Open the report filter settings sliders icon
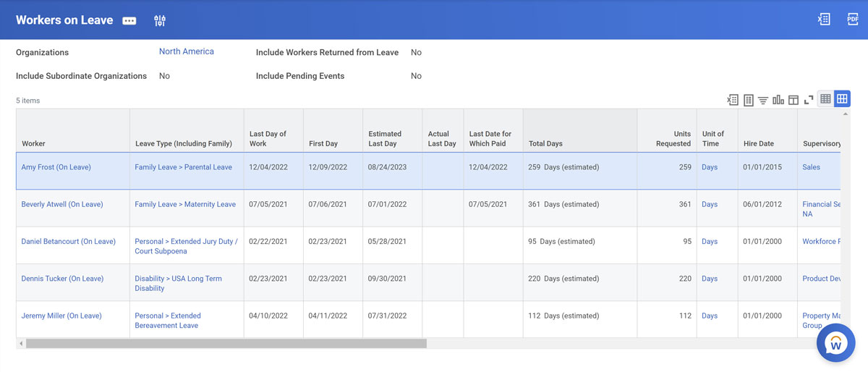Screen dimensions: 868x372 click(160, 21)
